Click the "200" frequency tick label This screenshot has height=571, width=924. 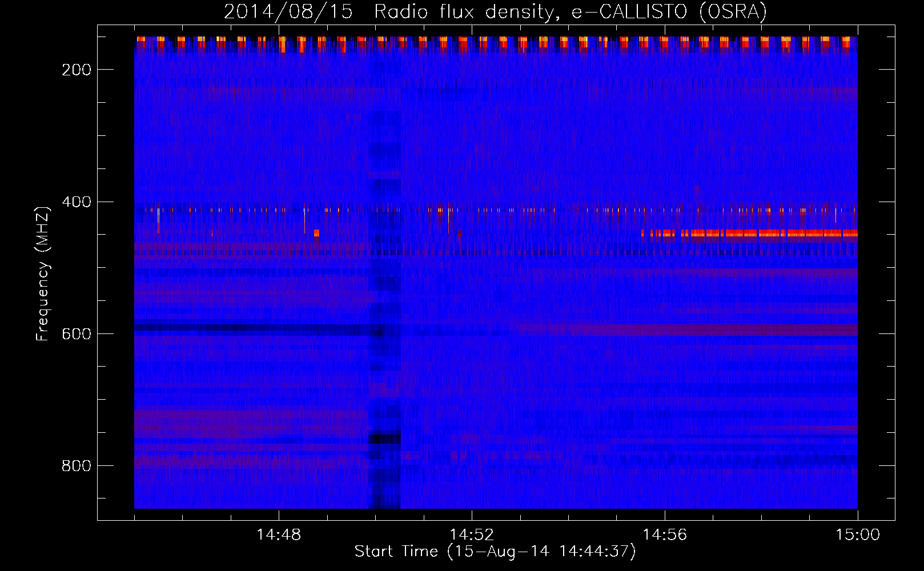click(77, 70)
